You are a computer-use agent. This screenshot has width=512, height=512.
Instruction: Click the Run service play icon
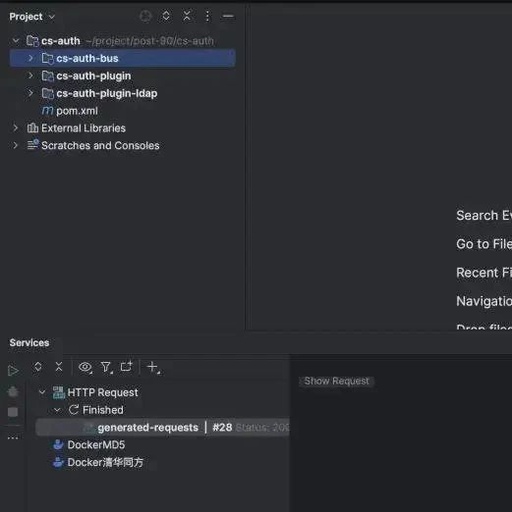click(13, 370)
